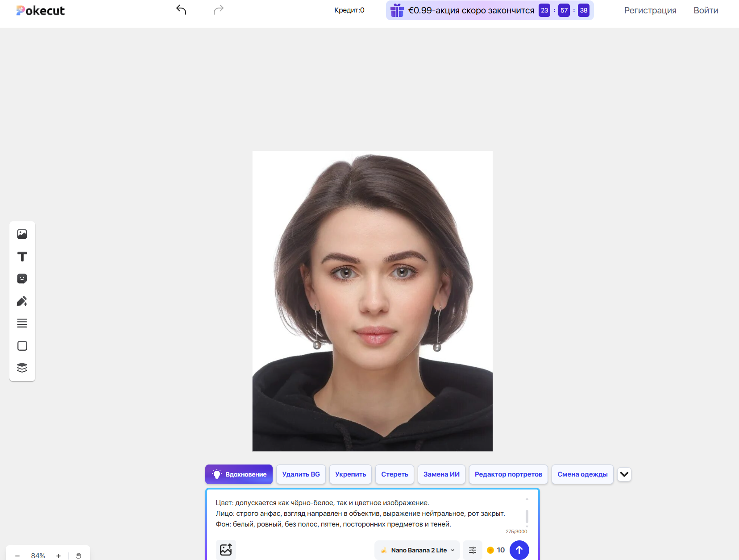Click the 84% zoom value
This screenshot has width=739, height=560.
tap(38, 556)
